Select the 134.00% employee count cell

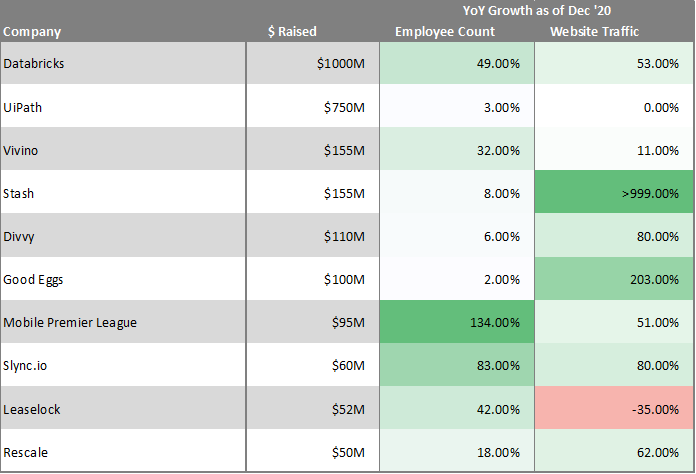[x=457, y=322]
